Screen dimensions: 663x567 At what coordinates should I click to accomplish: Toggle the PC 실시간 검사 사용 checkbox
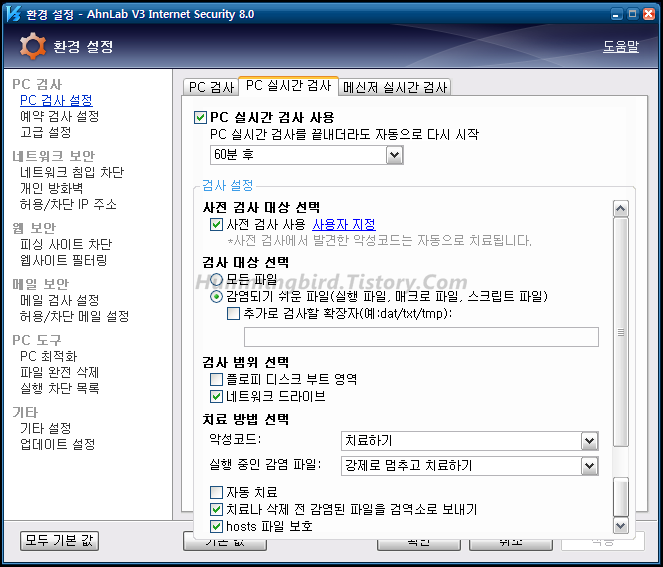coord(200,117)
